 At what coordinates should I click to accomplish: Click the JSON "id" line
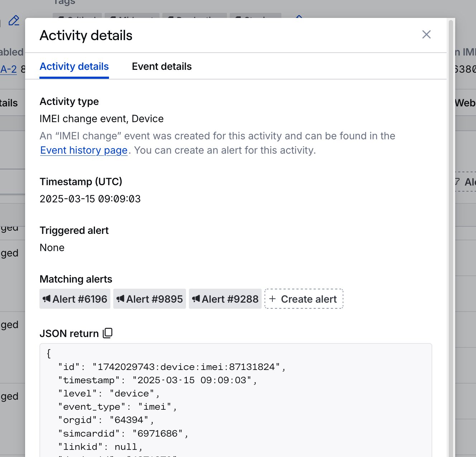172,367
